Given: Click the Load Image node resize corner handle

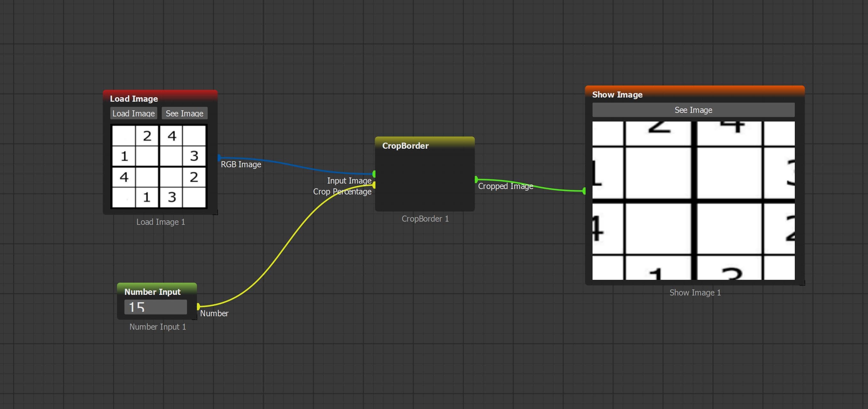Looking at the screenshot, I should [x=215, y=212].
